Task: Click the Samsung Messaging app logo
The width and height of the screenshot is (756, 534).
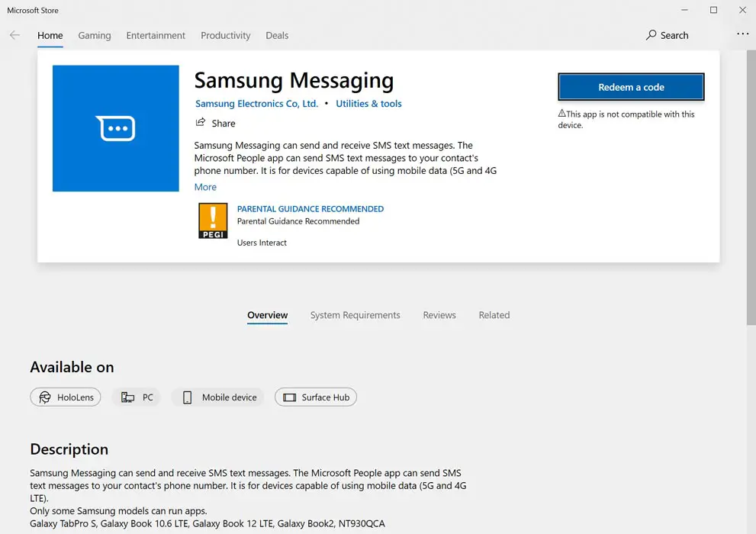Action: point(116,128)
